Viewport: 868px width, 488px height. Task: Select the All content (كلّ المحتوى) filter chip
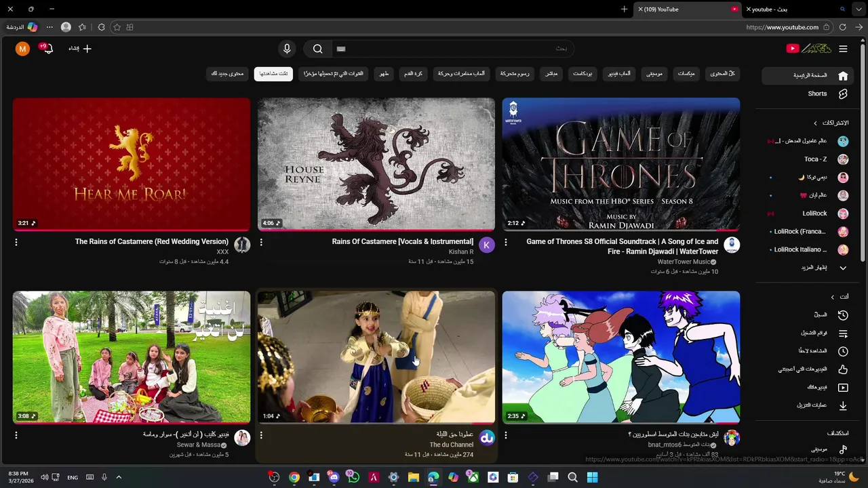(722, 74)
